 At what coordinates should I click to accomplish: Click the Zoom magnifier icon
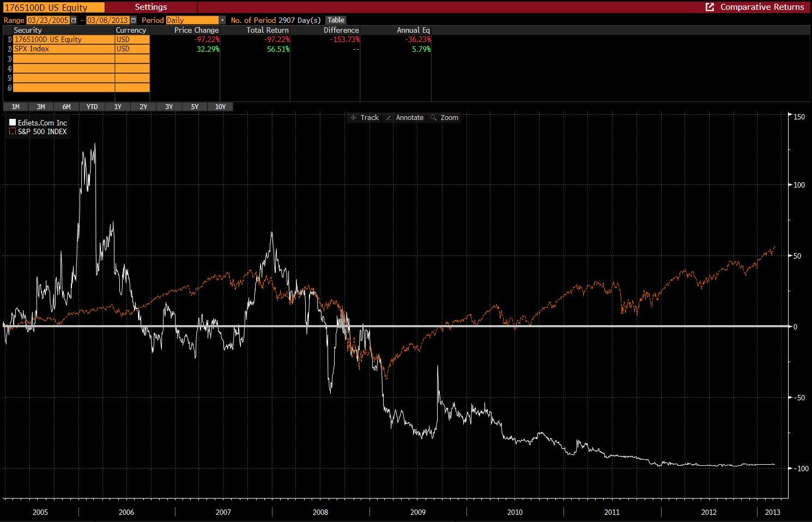[x=433, y=118]
